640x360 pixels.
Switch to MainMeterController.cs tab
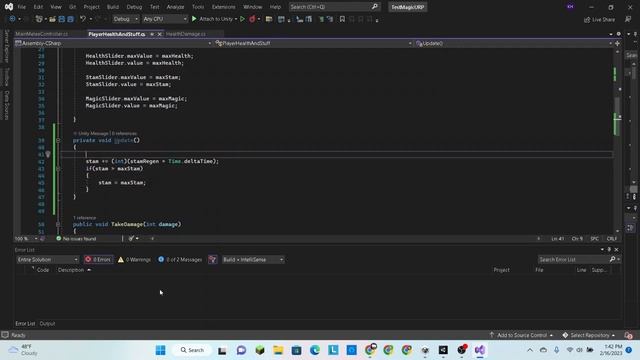coord(41,34)
